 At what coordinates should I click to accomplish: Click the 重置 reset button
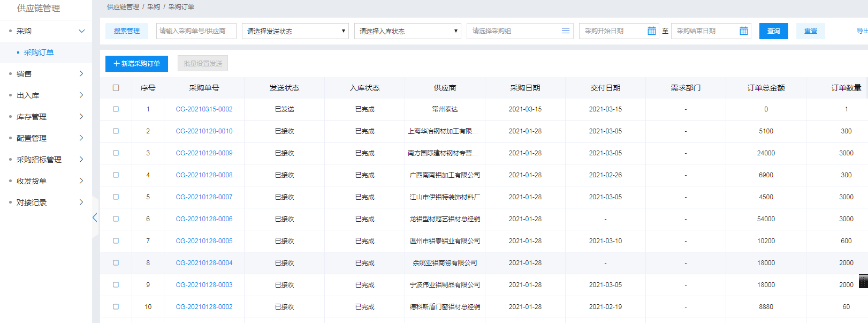pos(810,31)
